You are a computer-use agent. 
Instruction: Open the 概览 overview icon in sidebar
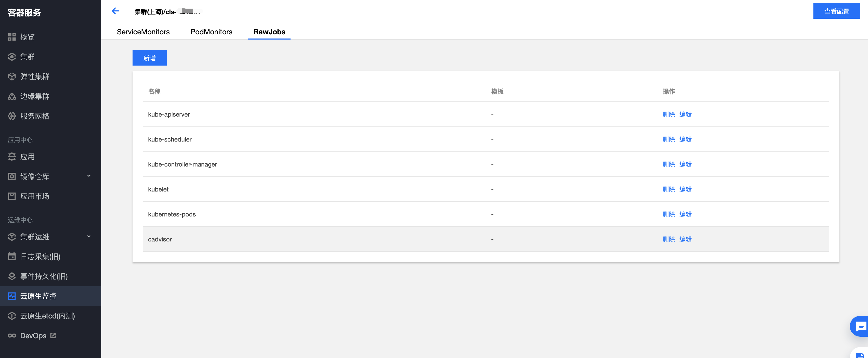pos(12,37)
